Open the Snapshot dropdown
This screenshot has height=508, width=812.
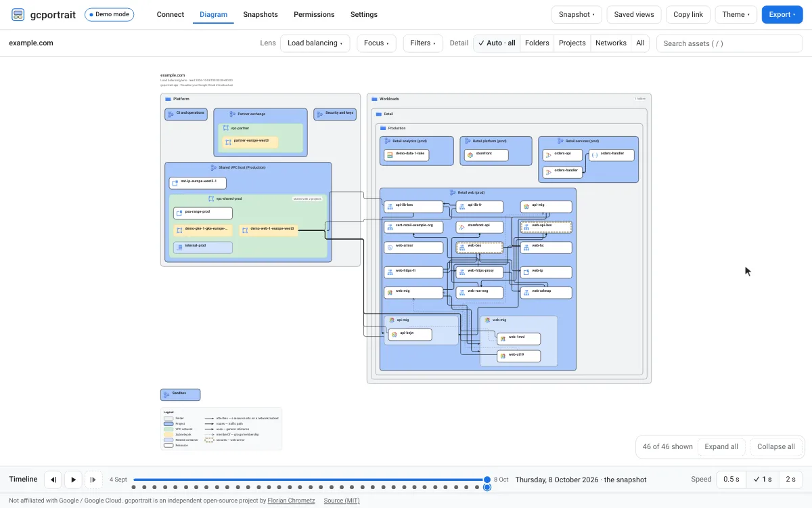click(577, 15)
